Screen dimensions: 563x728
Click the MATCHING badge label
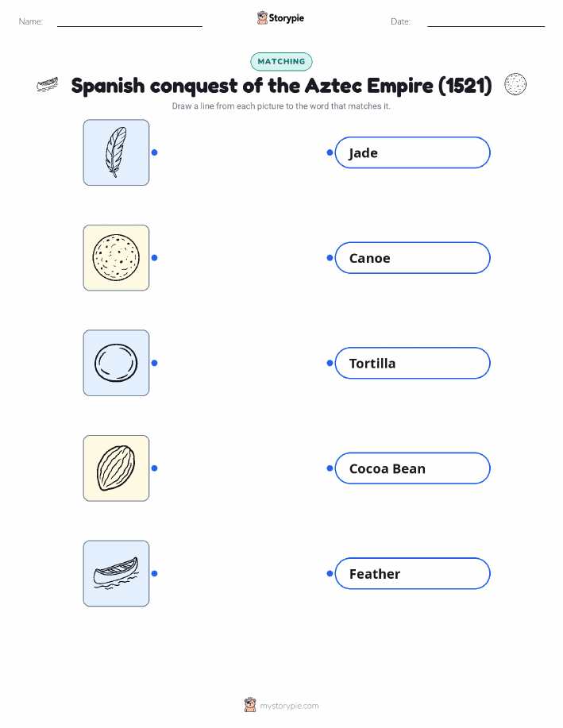click(281, 61)
